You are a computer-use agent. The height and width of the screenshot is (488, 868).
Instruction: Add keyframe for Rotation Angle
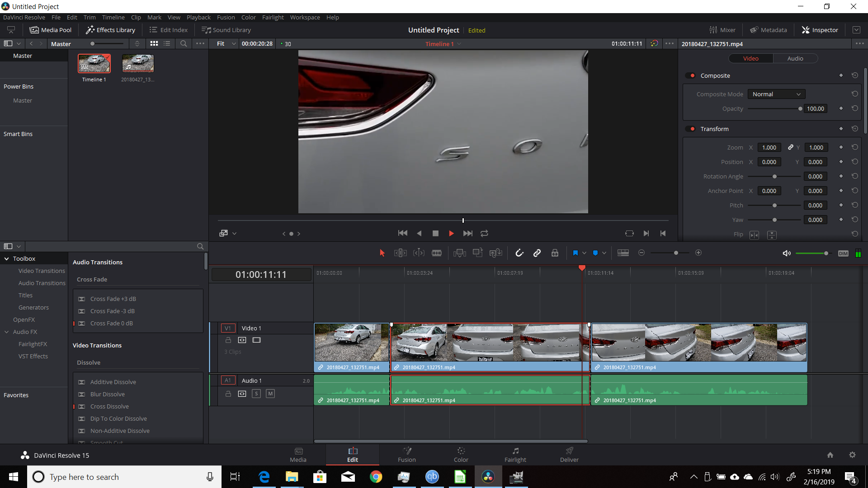[x=841, y=176]
